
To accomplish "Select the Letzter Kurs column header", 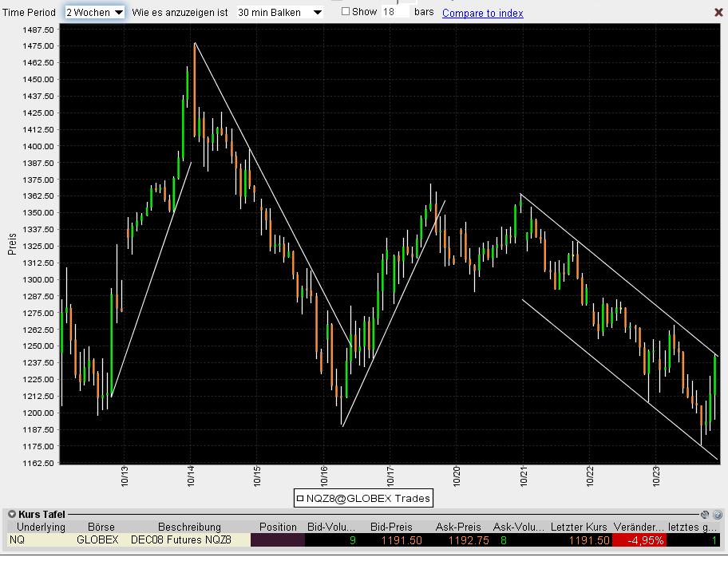I will 579,527.
